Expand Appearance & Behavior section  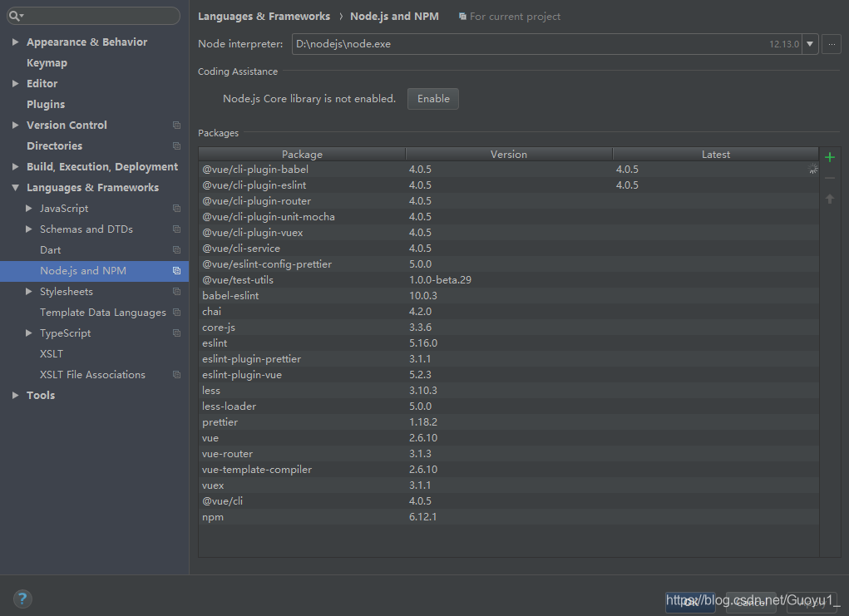(x=15, y=42)
